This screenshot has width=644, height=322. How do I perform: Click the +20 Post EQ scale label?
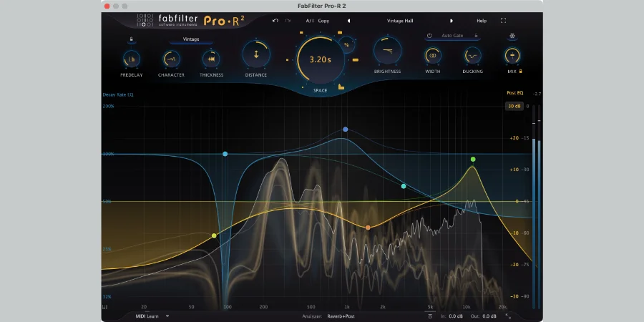coord(514,138)
